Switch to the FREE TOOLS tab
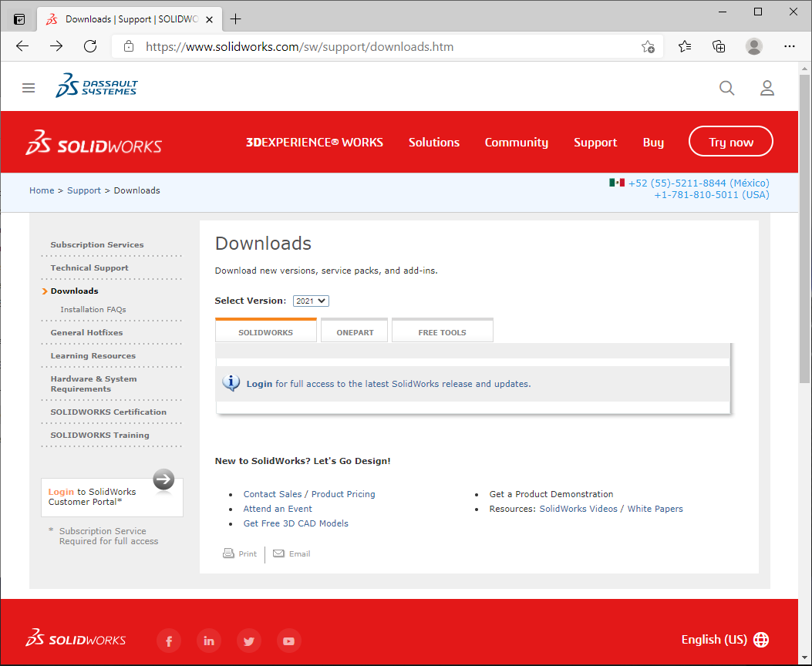Viewport: 812px width, 666px height. 443,331
